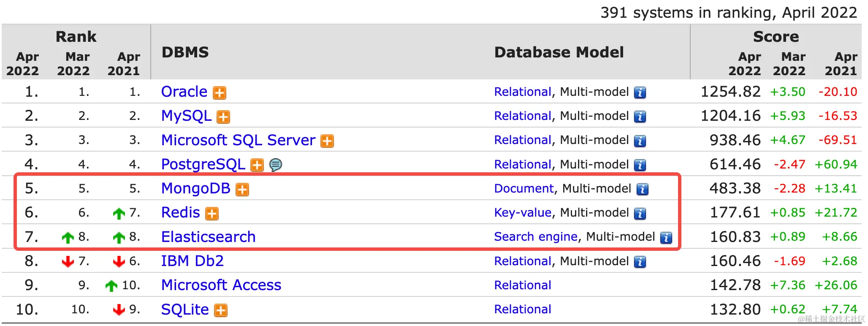Click MySQL's score 1204.16
Viewport: 868px width, 326px height.
coord(730,116)
